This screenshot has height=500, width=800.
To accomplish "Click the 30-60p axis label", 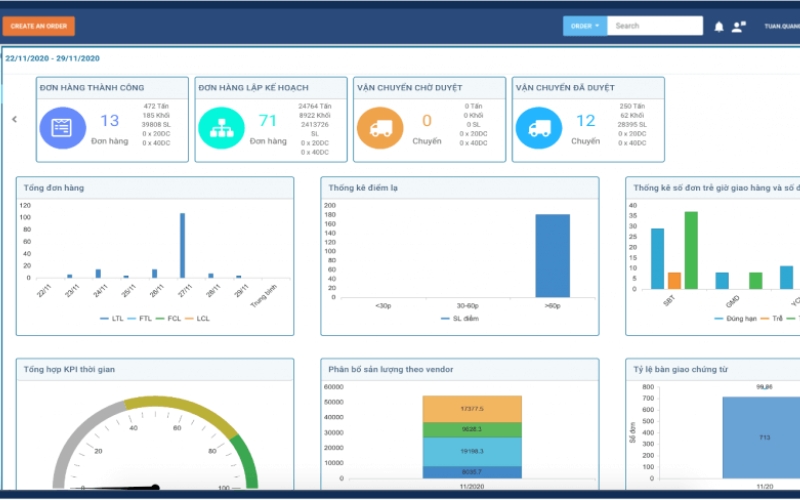I will [x=467, y=306].
